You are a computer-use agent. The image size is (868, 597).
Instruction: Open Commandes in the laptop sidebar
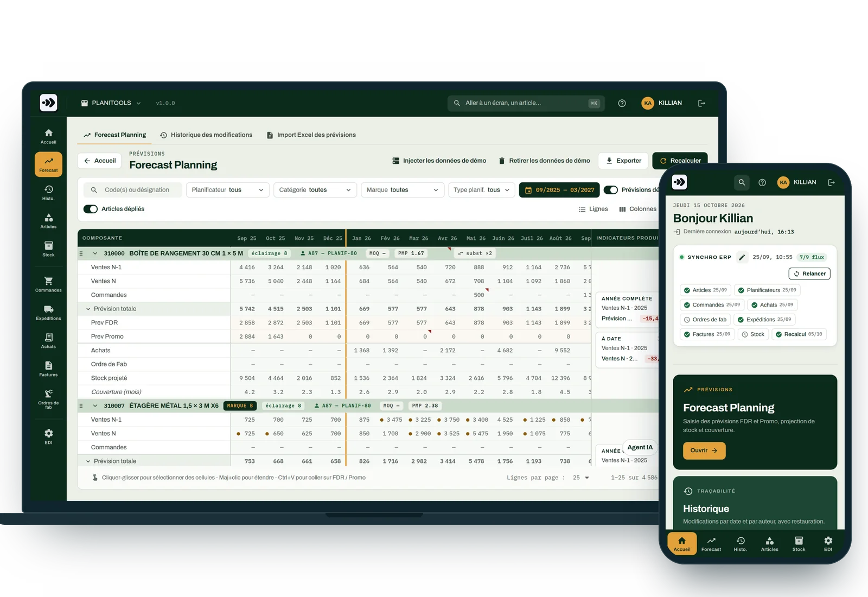48,284
